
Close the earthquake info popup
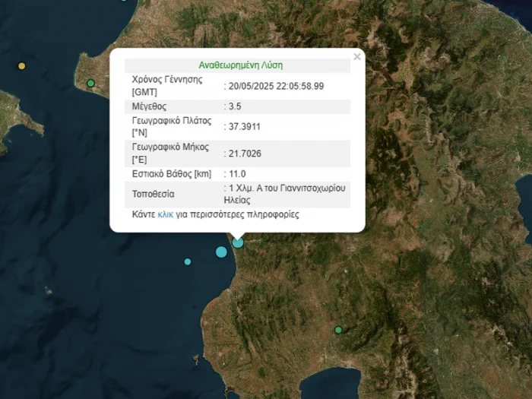click(357, 57)
